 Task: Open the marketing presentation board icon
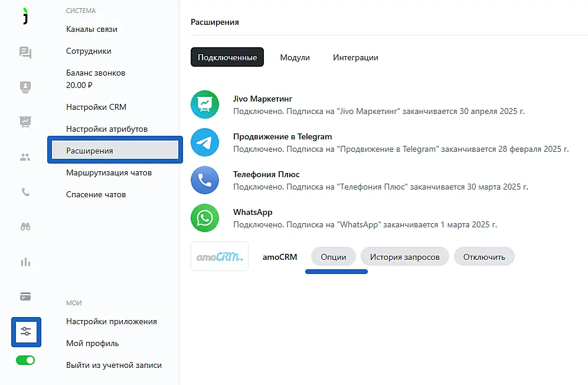pos(25,122)
